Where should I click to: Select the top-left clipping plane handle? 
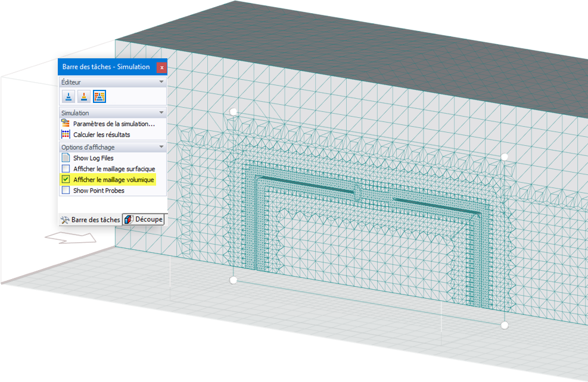234,112
